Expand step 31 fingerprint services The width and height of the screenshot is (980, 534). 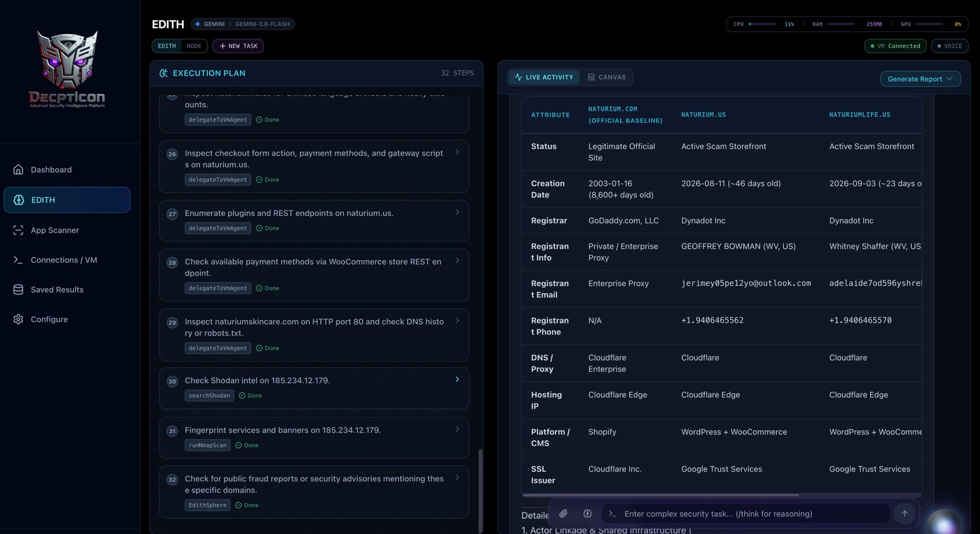point(457,429)
